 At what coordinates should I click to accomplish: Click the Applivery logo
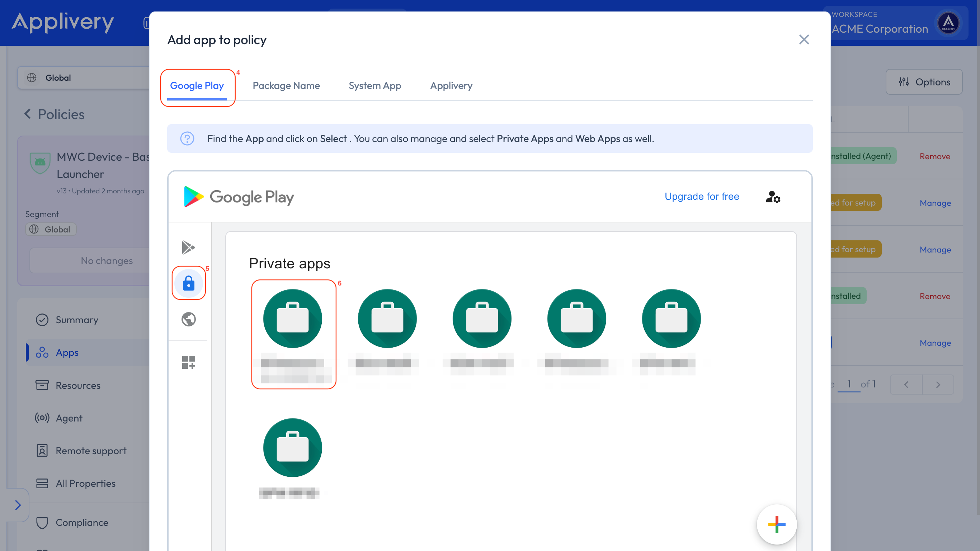(63, 22)
